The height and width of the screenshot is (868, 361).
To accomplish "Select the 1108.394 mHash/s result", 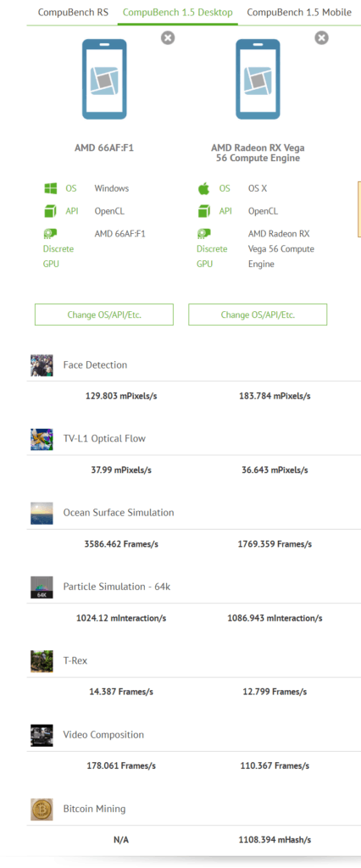I will 275,840.
